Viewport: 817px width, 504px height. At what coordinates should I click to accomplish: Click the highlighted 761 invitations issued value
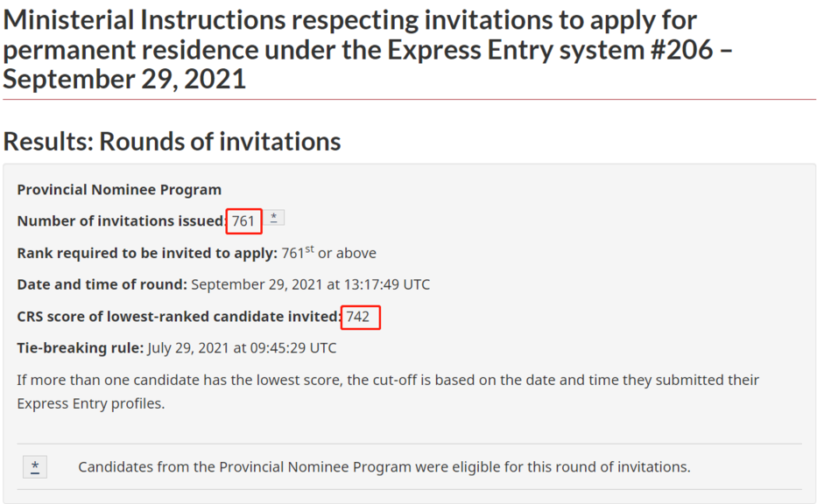[x=243, y=221]
